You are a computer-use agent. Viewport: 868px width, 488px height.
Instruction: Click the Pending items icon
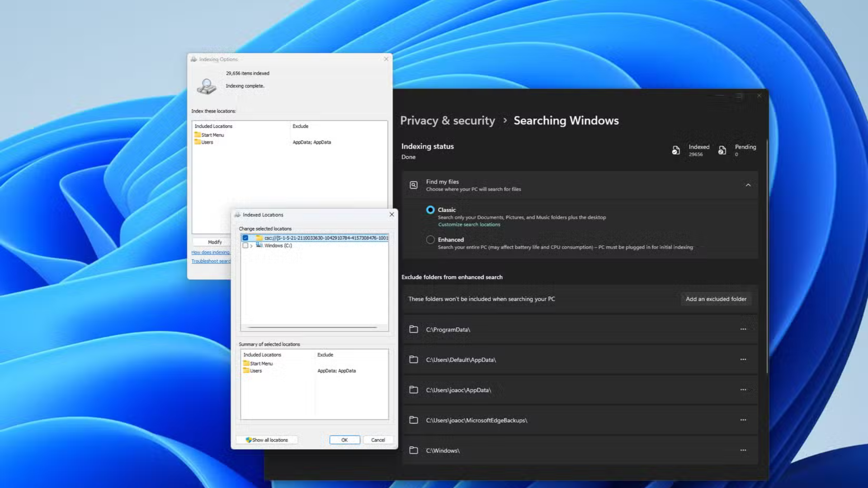722,150
